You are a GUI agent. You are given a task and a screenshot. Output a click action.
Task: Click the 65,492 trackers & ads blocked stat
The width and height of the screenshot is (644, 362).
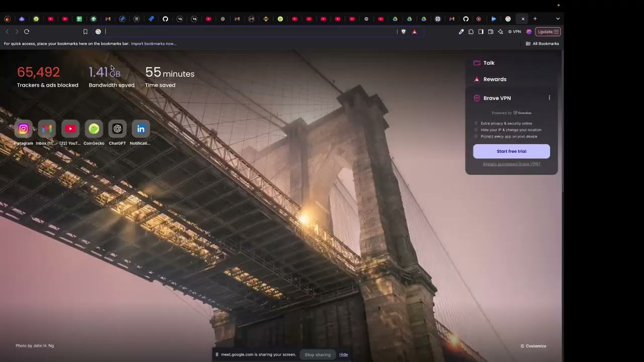pyautogui.click(x=47, y=77)
